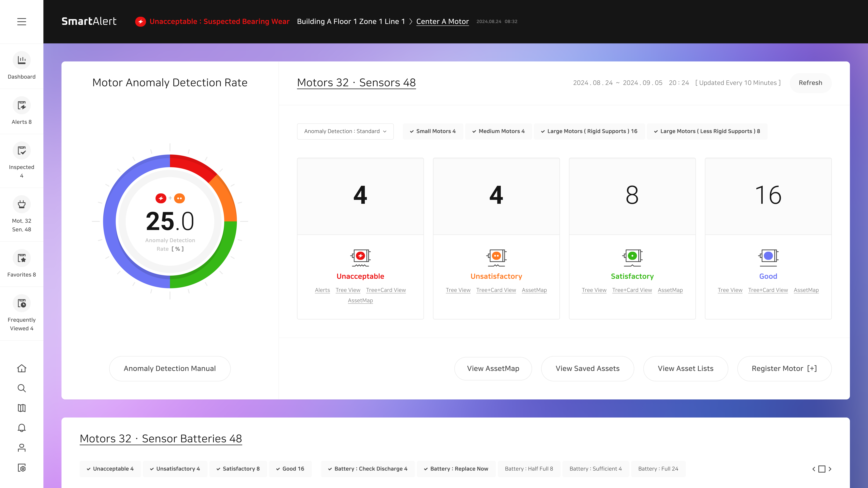Screen dimensions: 868x488
Task: Open the Dashboard sidebar icon
Action: 22,60
